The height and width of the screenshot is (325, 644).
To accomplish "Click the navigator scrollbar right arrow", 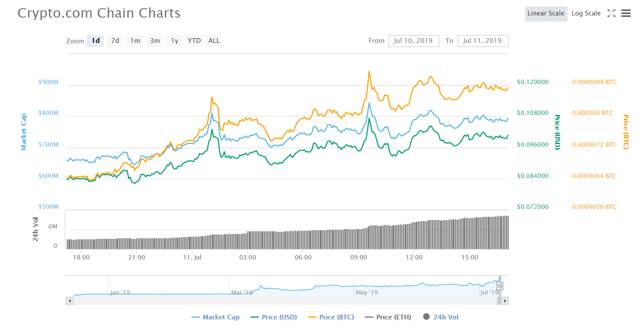I will click(x=505, y=301).
